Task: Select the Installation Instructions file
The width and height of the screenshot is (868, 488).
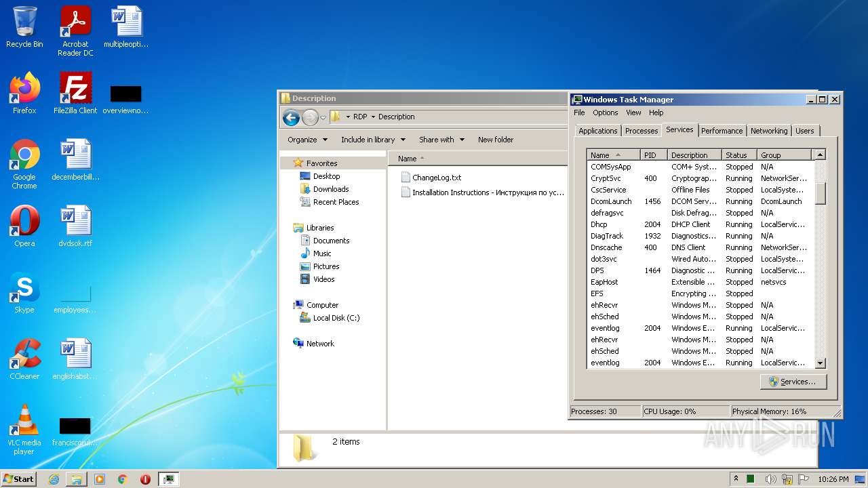Action: [x=483, y=192]
